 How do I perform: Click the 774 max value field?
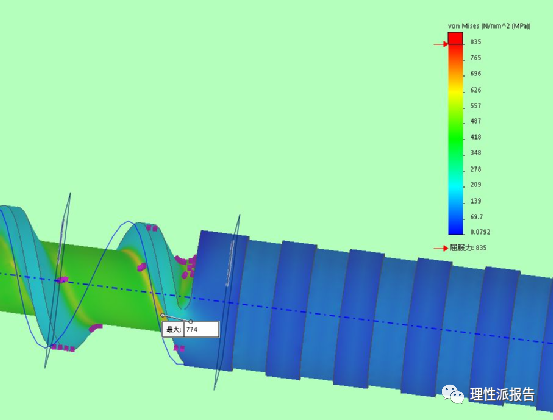pyautogui.click(x=201, y=330)
